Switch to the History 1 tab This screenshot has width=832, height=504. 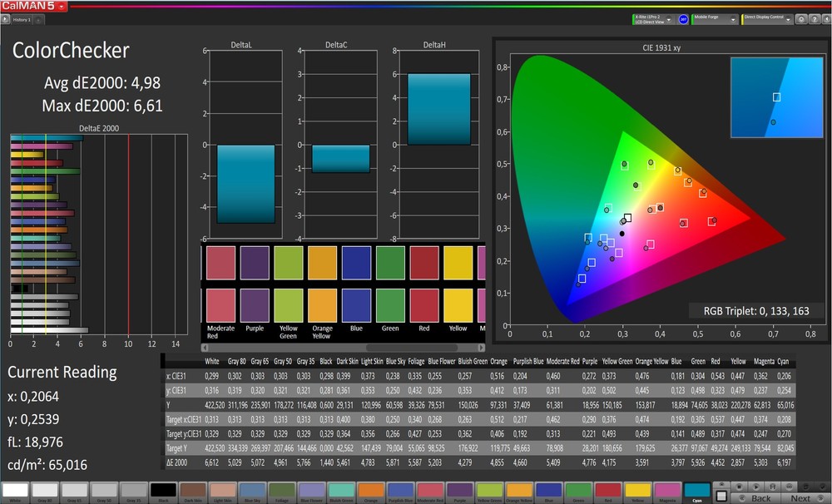[22, 19]
